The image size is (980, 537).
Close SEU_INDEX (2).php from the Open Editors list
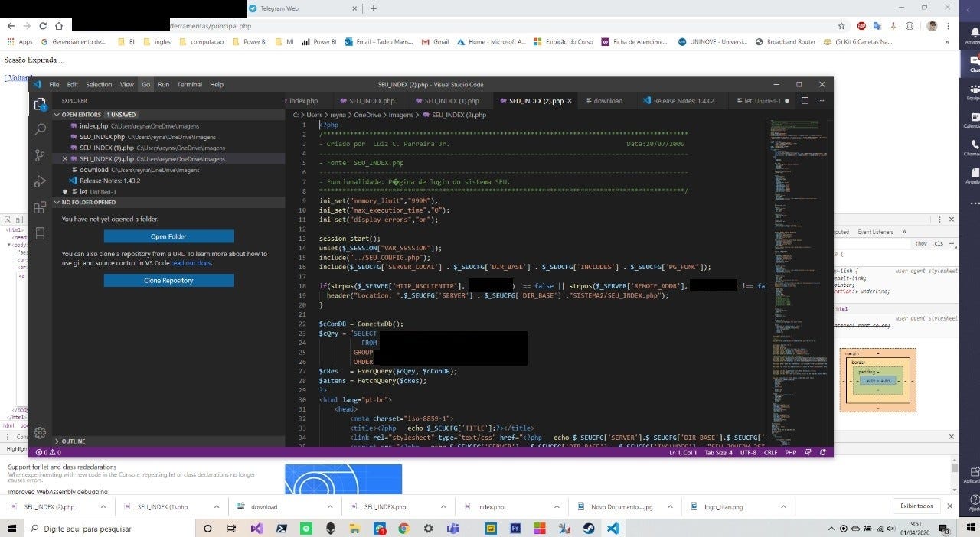(x=64, y=159)
